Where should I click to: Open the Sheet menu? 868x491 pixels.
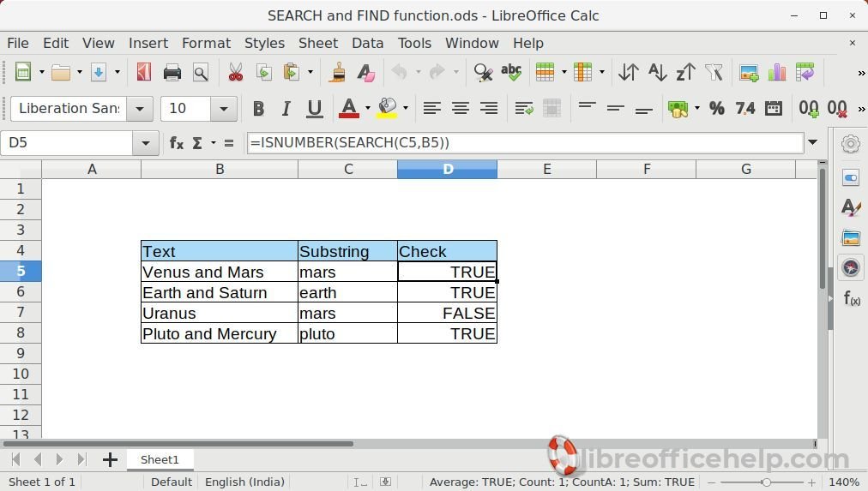[317, 43]
